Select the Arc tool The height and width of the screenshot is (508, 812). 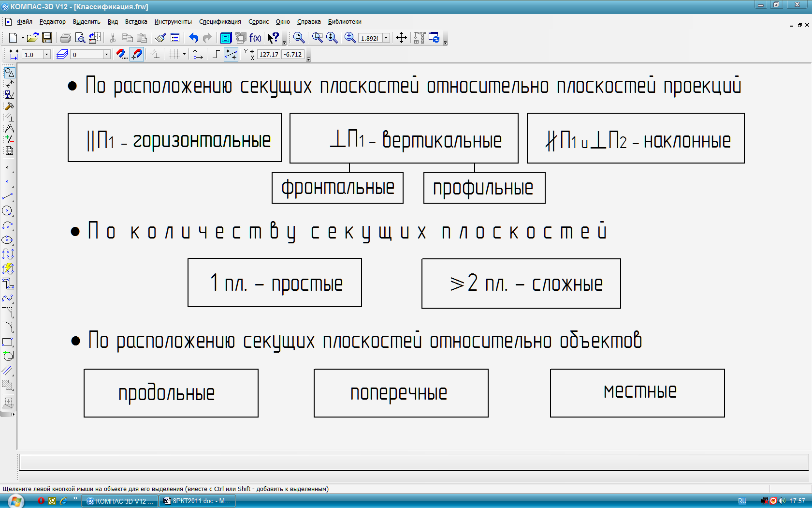pos(7,225)
